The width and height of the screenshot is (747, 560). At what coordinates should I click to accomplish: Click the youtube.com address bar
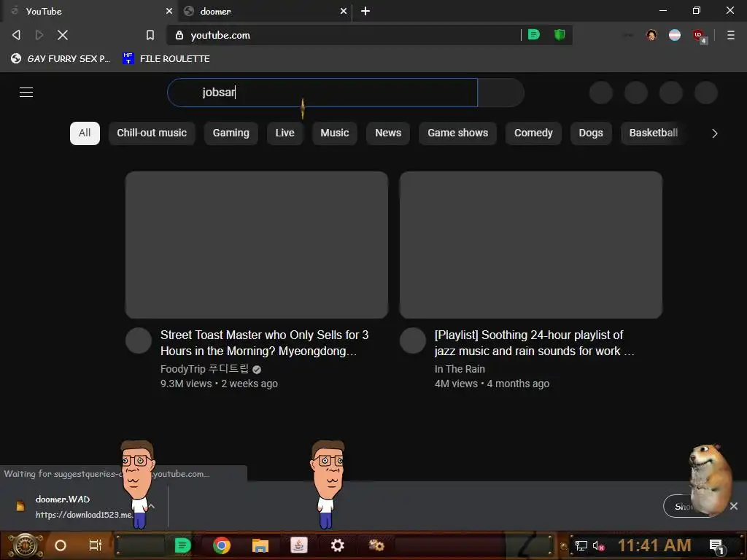click(343, 35)
